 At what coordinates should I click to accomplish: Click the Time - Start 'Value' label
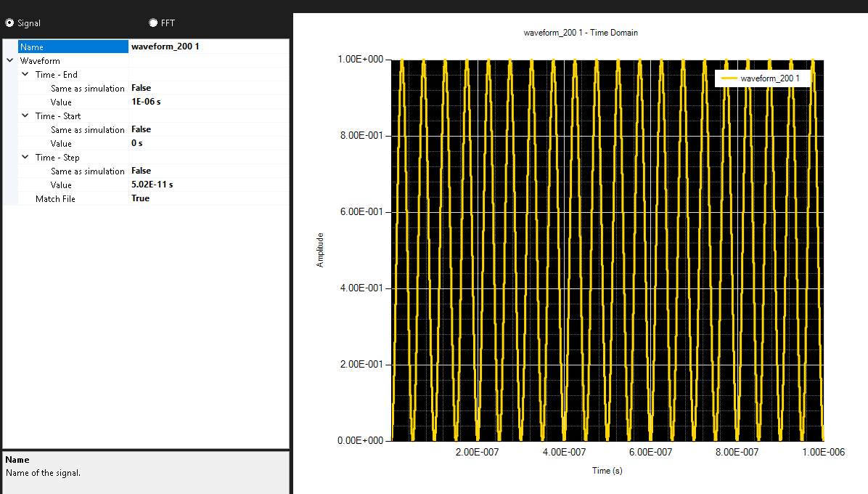point(61,144)
